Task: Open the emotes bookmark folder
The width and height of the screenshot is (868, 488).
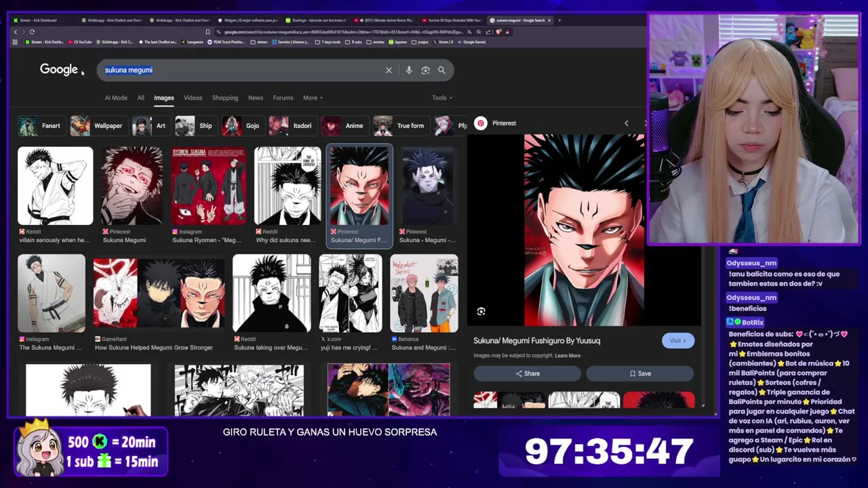Action: pos(376,42)
